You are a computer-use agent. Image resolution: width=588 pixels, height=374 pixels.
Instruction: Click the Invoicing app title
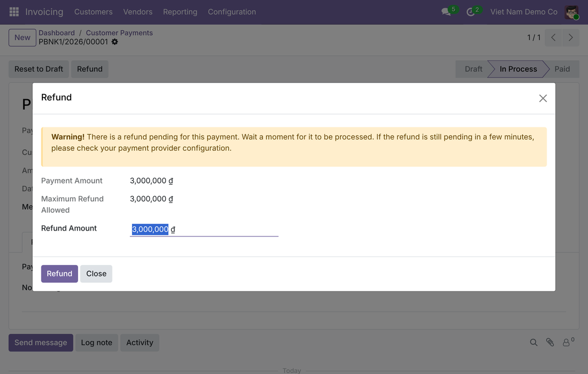click(44, 12)
